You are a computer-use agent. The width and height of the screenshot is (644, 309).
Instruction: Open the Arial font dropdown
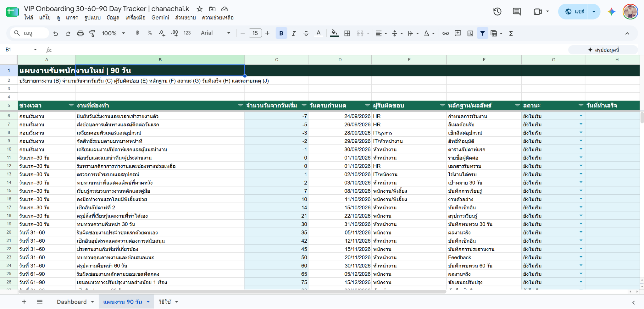[x=216, y=33]
